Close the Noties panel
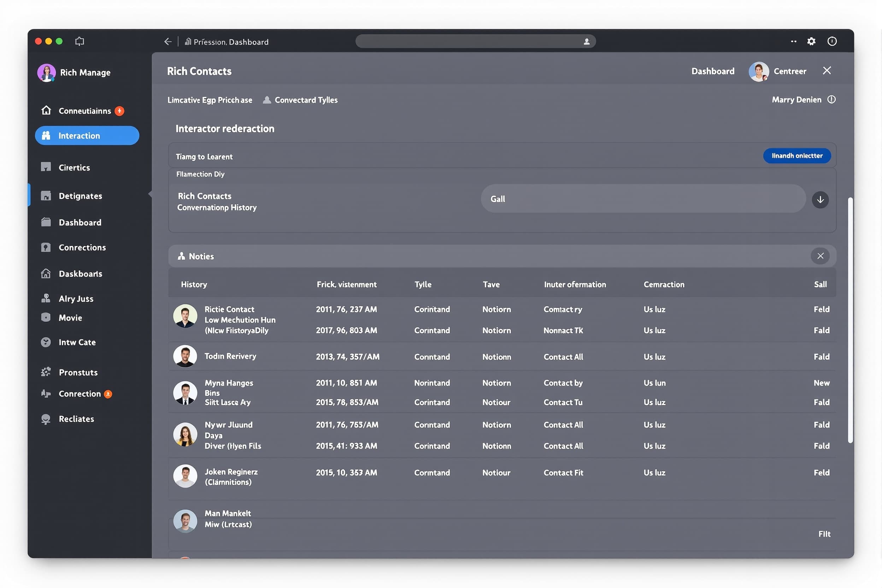Image resolution: width=882 pixels, height=588 pixels. pos(820,256)
